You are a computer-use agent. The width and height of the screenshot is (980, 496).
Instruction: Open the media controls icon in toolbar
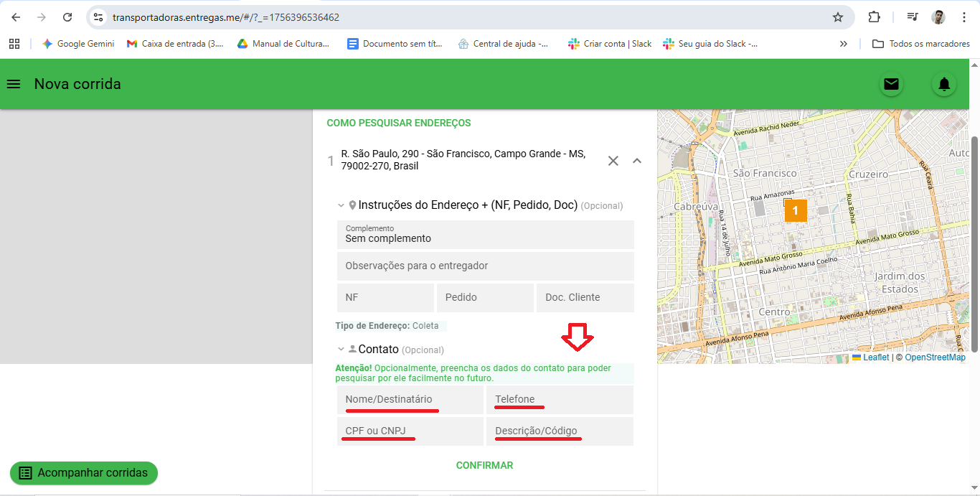(913, 17)
